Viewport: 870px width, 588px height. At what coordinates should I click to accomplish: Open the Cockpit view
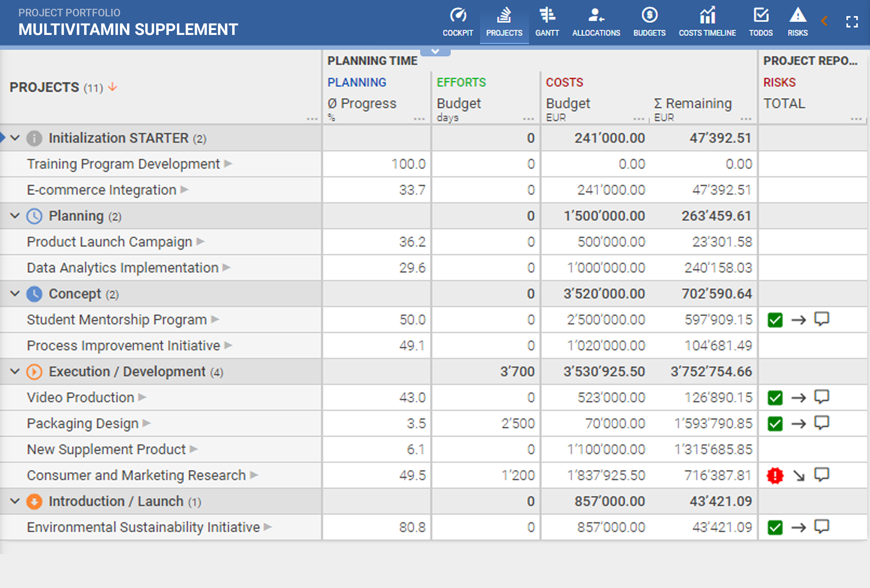click(x=457, y=22)
